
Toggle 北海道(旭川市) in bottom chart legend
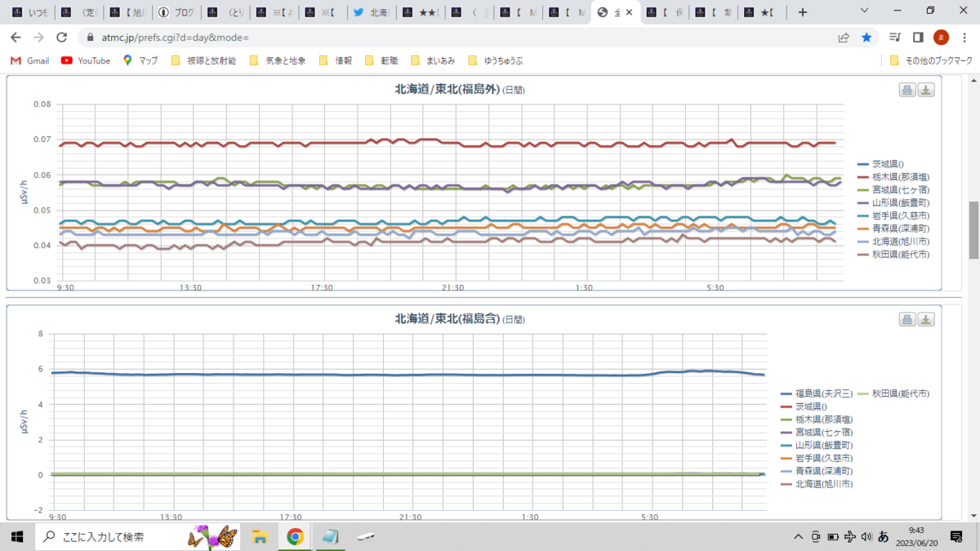click(817, 485)
